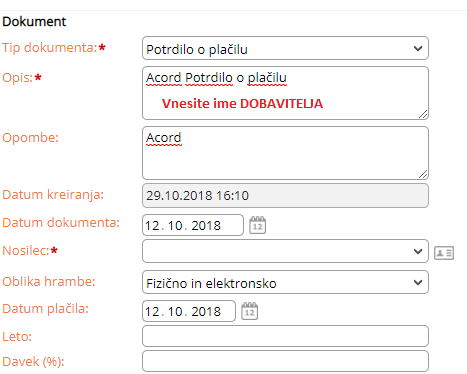
Task: Click the Nosilec field label
Action: point(26,251)
